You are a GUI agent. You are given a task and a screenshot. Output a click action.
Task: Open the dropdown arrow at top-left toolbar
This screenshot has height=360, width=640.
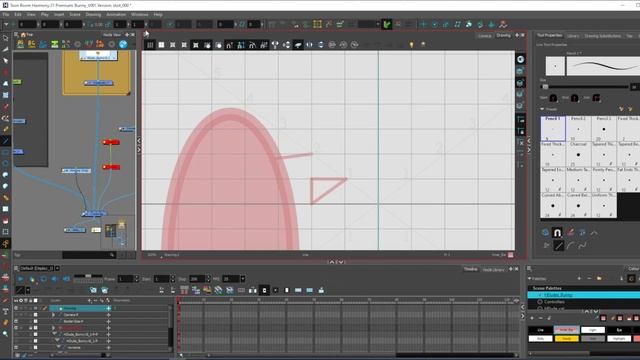point(6,24)
